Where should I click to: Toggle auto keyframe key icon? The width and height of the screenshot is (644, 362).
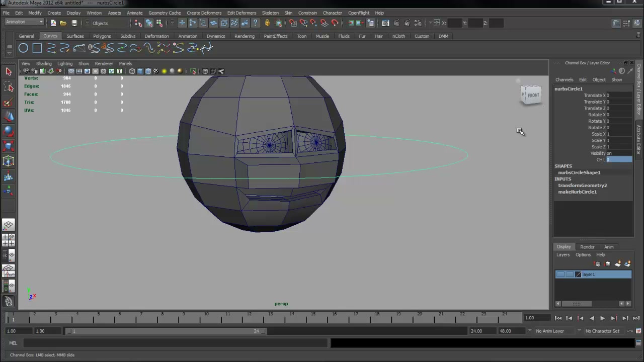(x=630, y=331)
